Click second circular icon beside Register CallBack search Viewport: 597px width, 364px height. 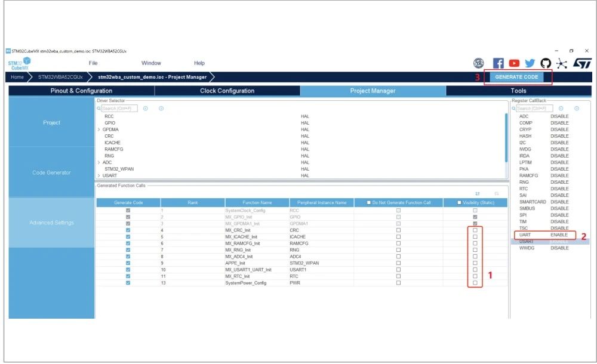pos(577,109)
